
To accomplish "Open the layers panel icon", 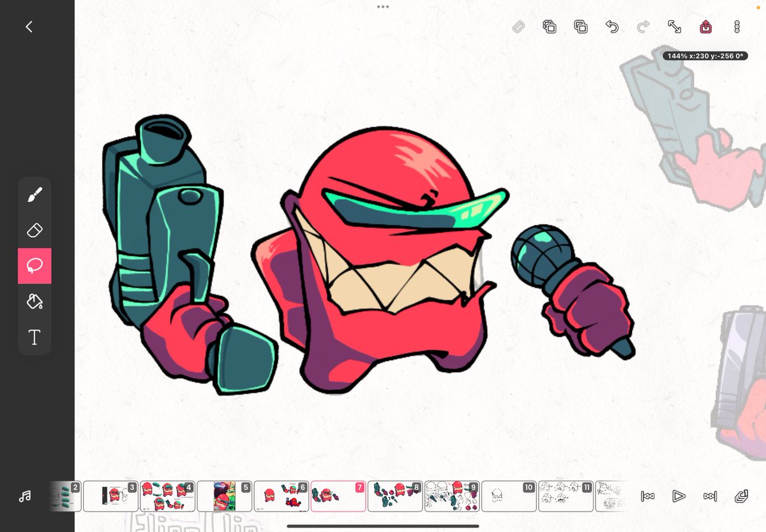I will 741,496.
